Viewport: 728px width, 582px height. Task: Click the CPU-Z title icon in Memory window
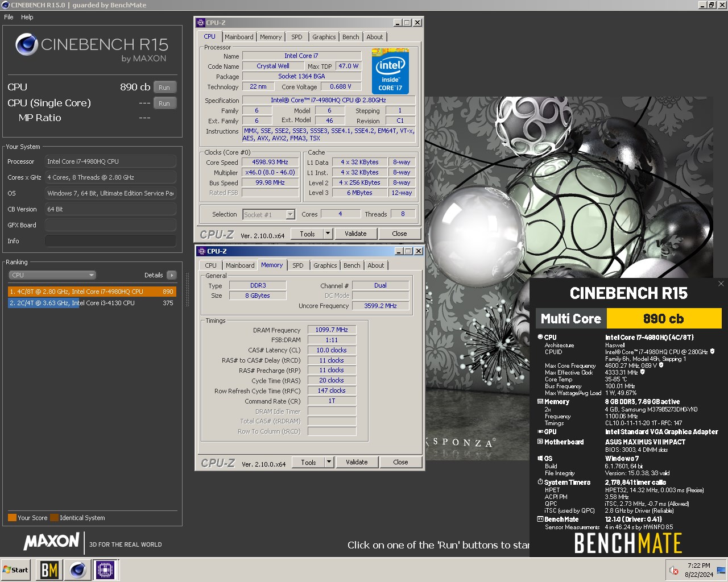202,251
